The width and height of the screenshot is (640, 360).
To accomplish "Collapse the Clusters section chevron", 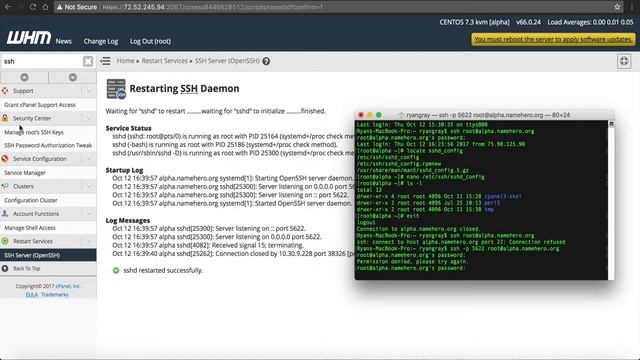I will tap(89, 186).
